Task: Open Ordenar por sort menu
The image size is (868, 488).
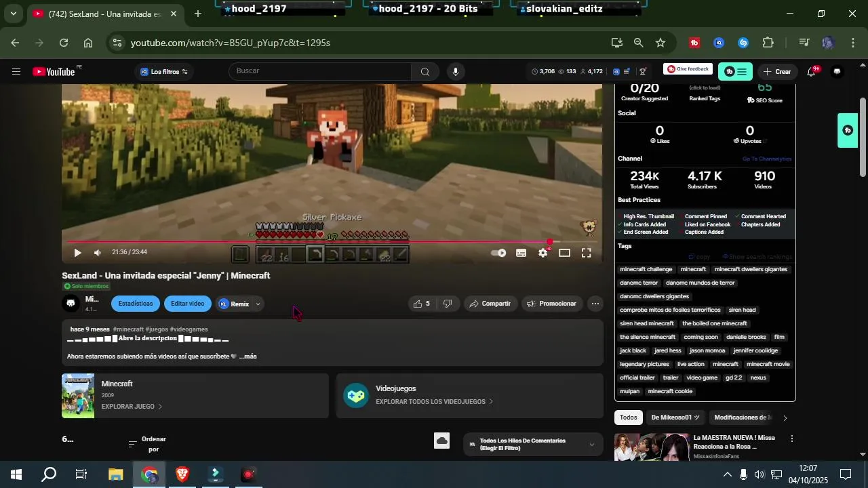Action: click(148, 444)
